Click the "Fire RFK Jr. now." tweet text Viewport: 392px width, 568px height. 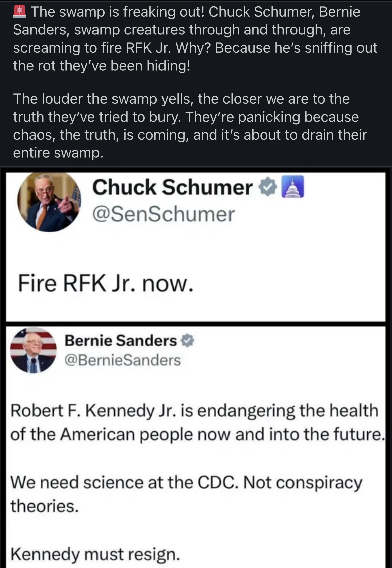(106, 284)
